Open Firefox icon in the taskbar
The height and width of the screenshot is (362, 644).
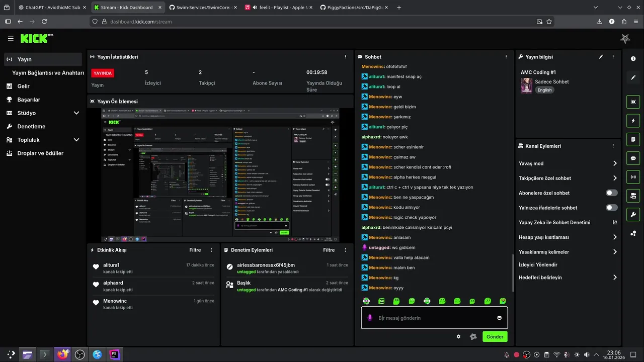pos(62,354)
